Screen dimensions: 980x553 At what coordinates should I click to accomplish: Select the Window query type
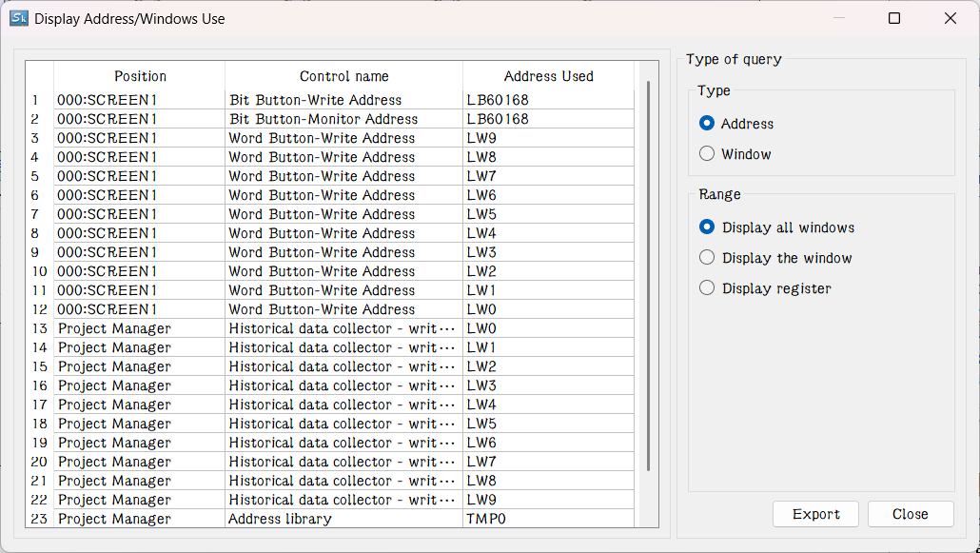707,154
